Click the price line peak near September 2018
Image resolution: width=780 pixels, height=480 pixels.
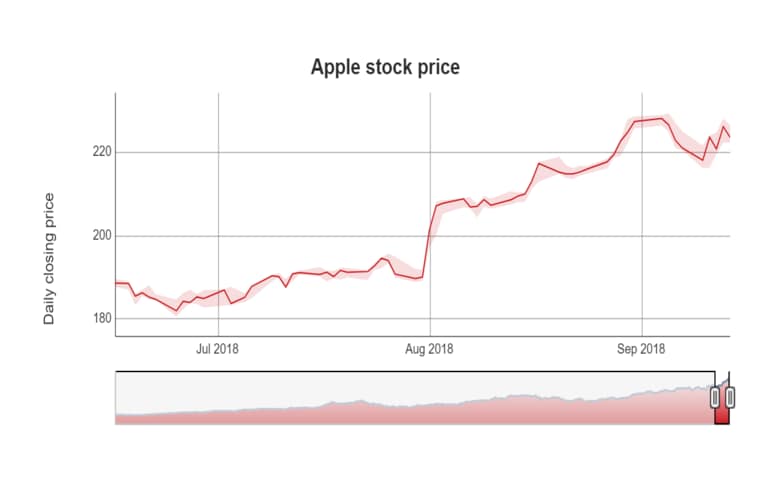(x=662, y=118)
